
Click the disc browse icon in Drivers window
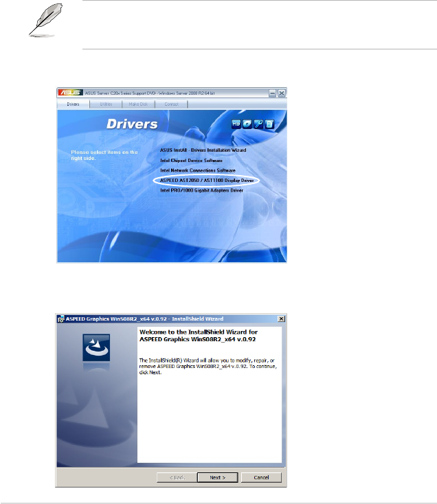(x=247, y=124)
